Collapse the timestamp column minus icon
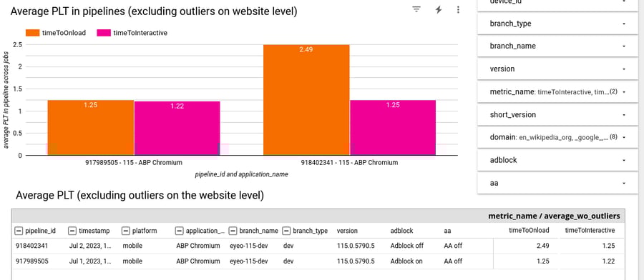 [72, 231]
